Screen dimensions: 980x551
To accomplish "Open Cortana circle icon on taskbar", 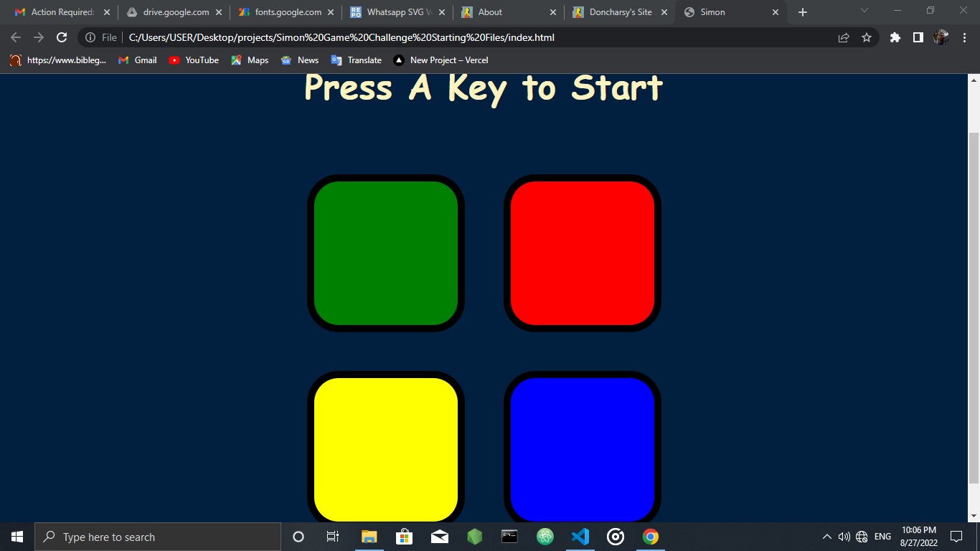I will [x=298, y=537].
